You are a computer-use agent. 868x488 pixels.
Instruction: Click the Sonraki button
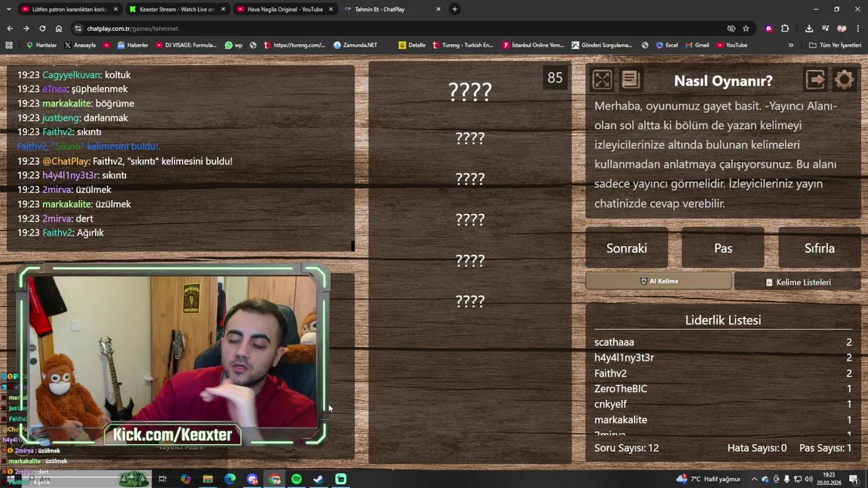pos(627,249)
